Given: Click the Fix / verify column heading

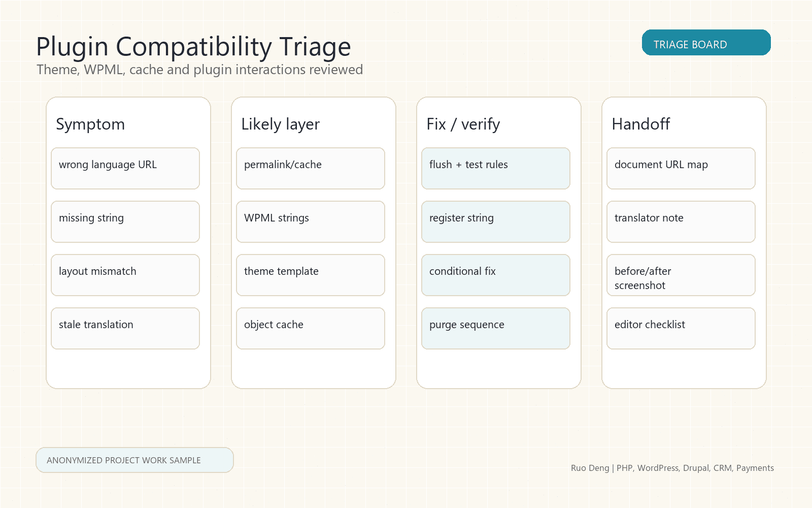Looking at the screenshot, I should click(x=463, y=124).
